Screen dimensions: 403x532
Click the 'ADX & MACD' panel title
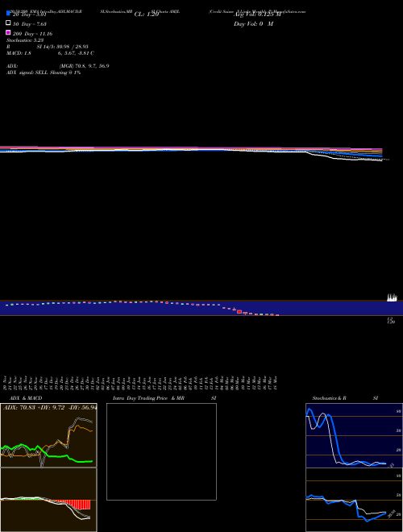click(26, 398)
